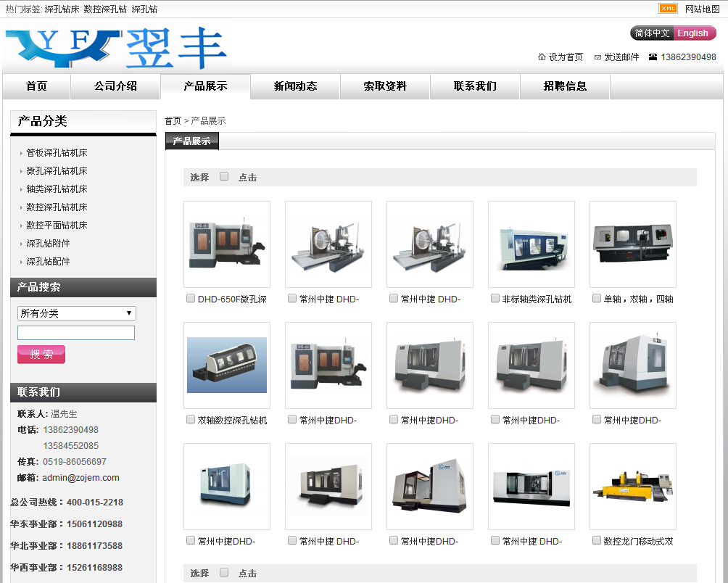Open the 所有分类 category dropdown
This screenshot has width=728, height=583.
pos(77,313)
